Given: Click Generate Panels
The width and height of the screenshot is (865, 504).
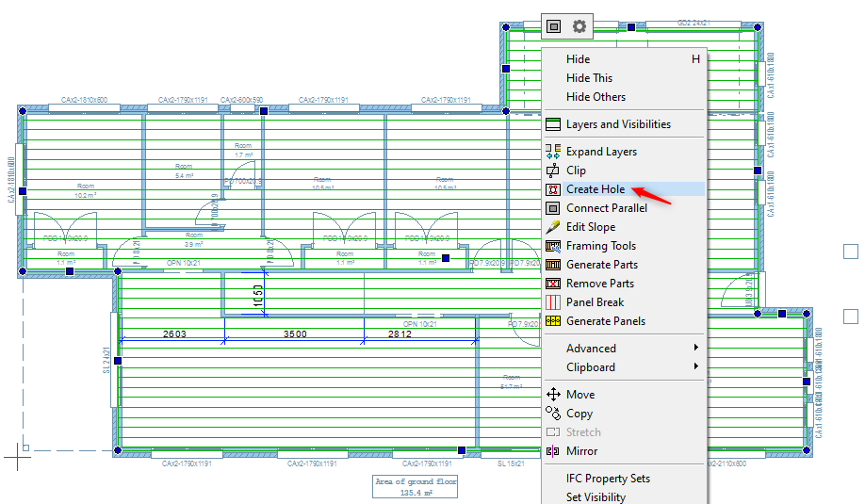Looking at the screenshot, I should pos(605,321).
